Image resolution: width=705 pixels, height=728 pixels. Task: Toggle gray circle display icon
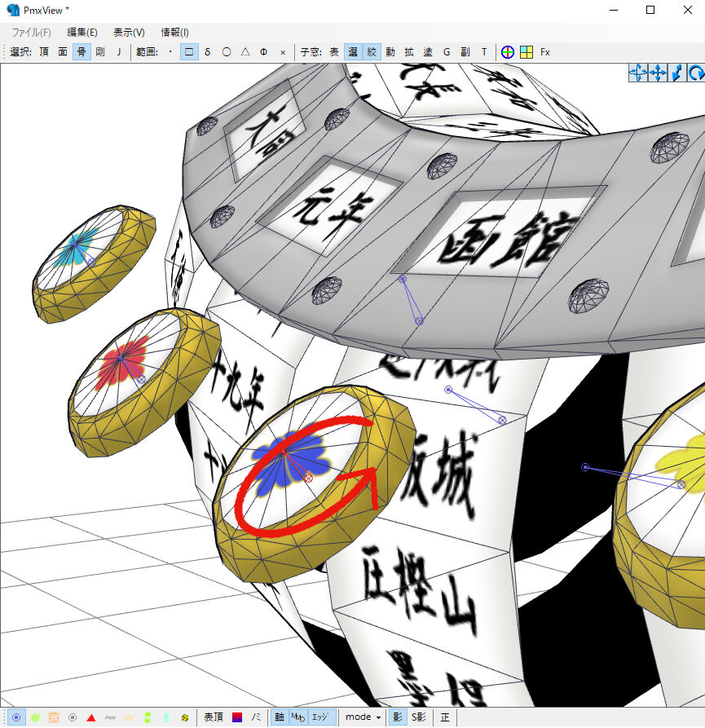click(73, 717)
